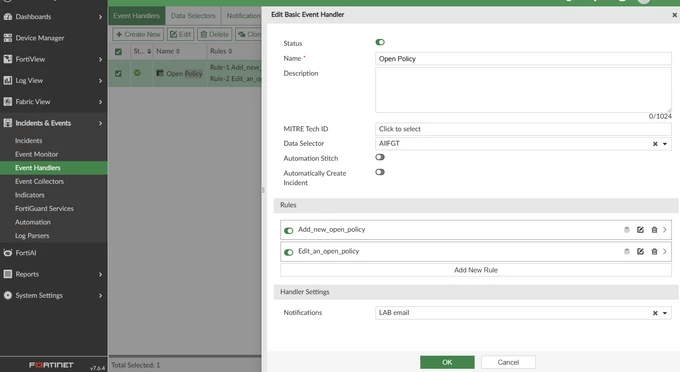Image resolution: width=680 pixels, height=372 pixels.
Task: Expand the Fabric View menu arrow
Action: point(100,102)
